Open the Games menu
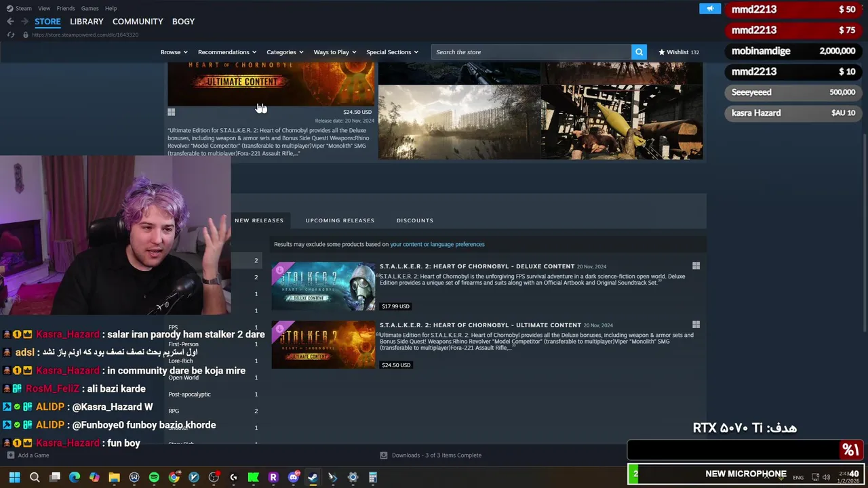This screenshot has height=488, width=868. pos(90,8)
